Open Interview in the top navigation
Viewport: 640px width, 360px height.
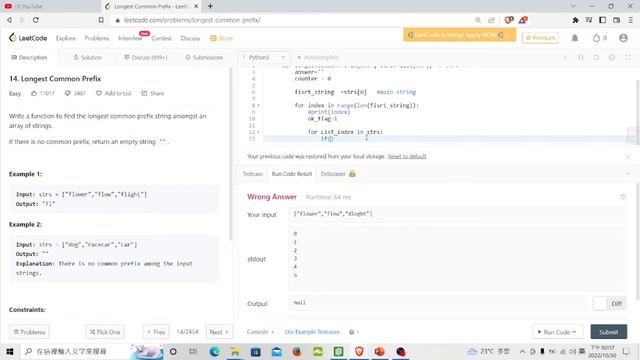(130, 38)
